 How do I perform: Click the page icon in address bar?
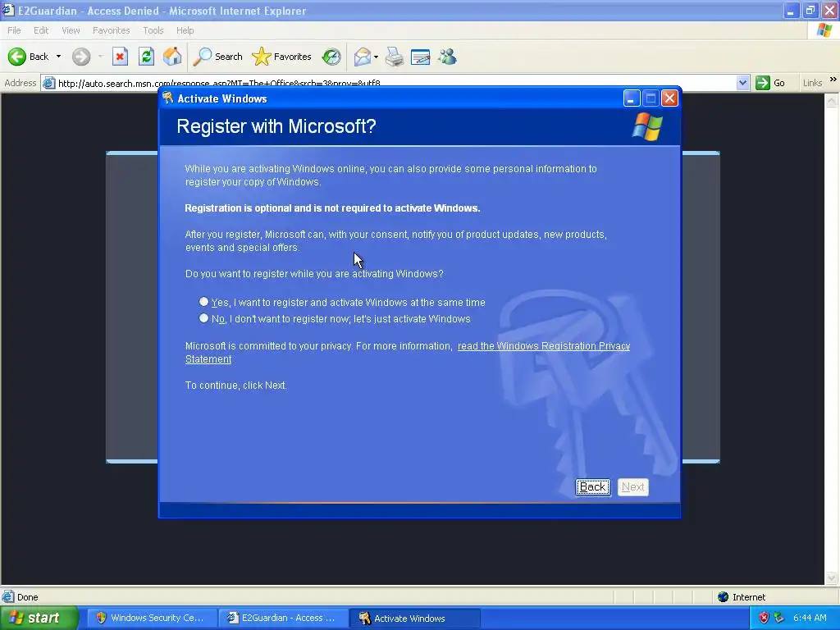coord(48,83)
